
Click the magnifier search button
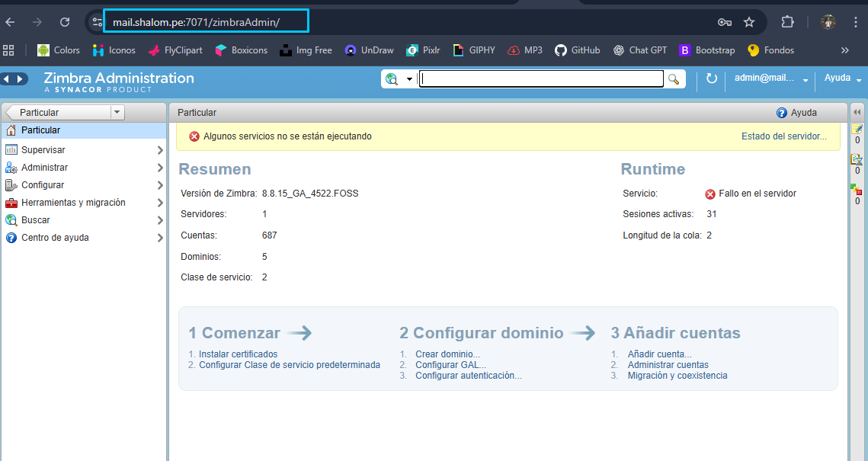[x=673, y=78]
